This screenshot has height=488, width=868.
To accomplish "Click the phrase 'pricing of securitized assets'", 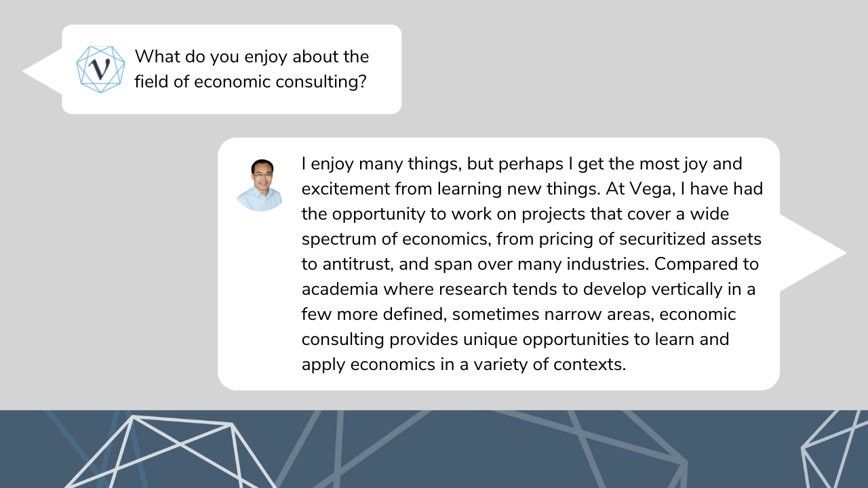I will [x=633, y=239].
